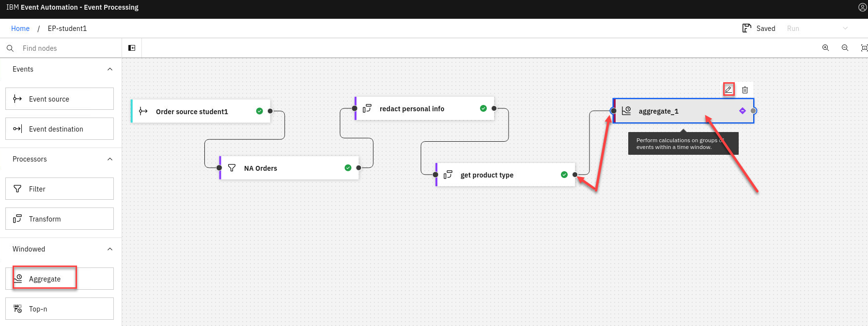Click in the Find nodes search field

68,48
